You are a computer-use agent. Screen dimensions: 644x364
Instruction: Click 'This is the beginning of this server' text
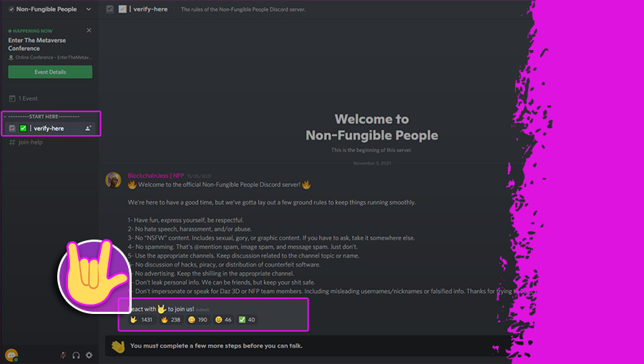371,150
